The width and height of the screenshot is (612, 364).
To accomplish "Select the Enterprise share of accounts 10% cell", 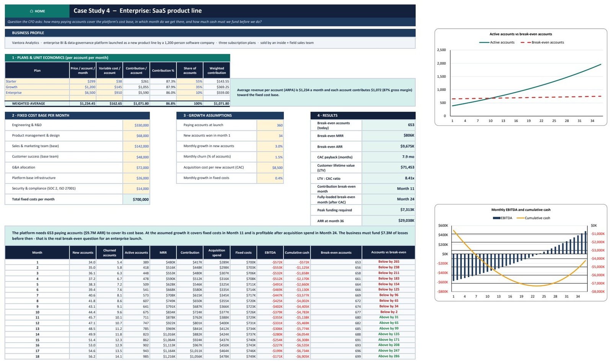I will point(190,93).
